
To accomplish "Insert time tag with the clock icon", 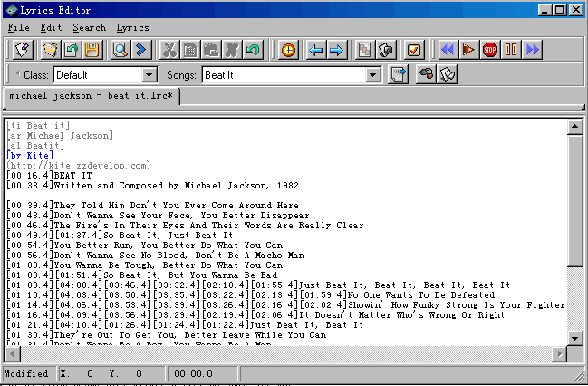I will [288, 50].
